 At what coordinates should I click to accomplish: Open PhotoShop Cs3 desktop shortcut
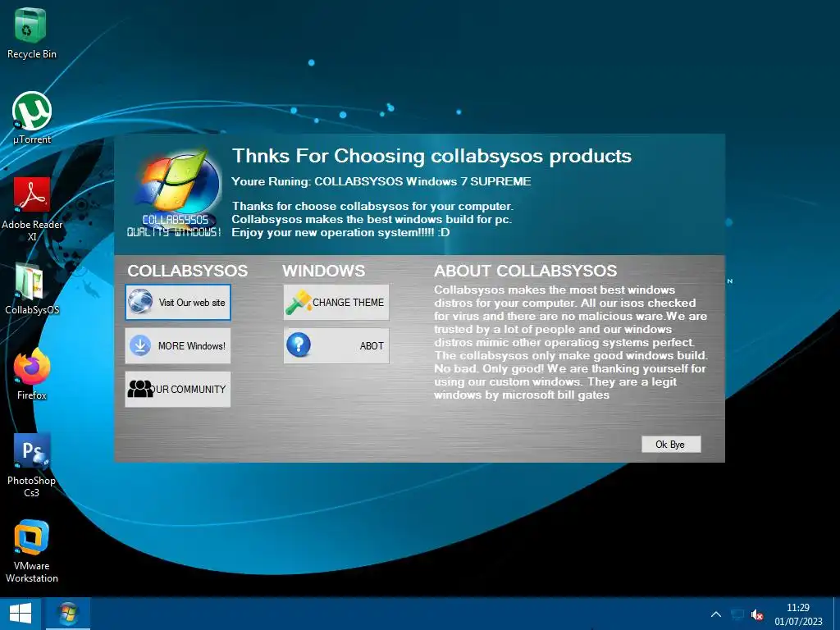point(32,466)
